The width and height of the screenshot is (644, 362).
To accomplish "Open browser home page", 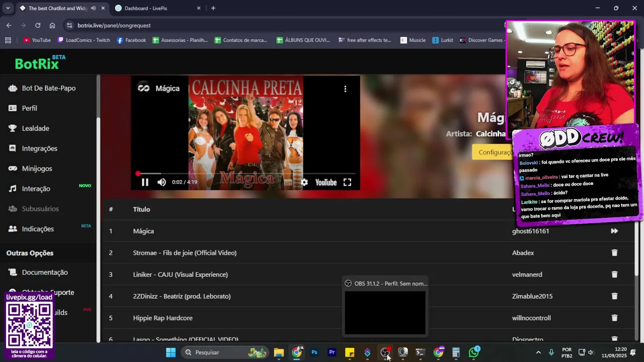I will 52,25.
